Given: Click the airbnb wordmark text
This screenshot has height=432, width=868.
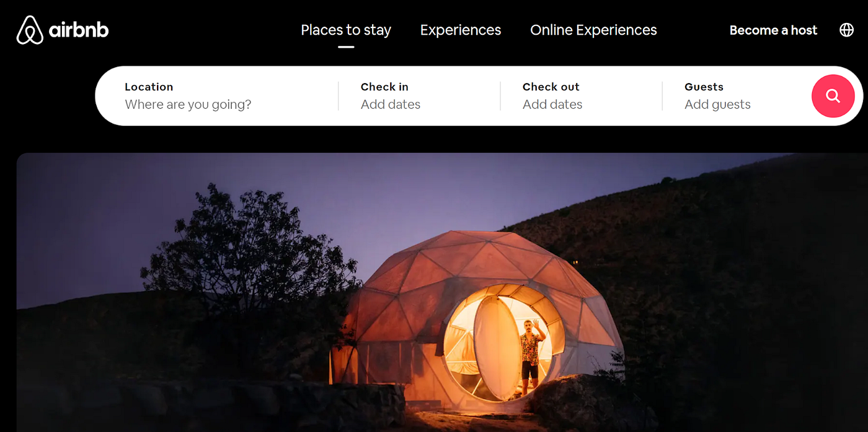Looking at the screenshot, I should click(79, 29).
